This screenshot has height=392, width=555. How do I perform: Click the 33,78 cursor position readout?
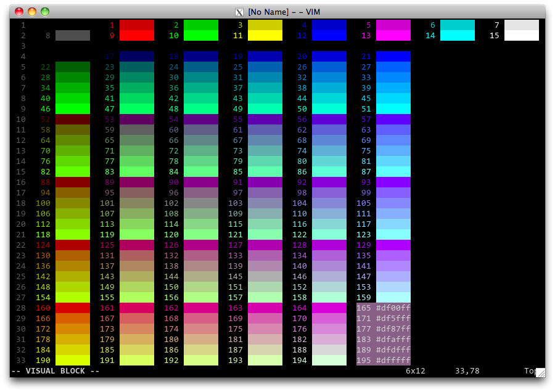pyautogui.click(x=467, y=371)
